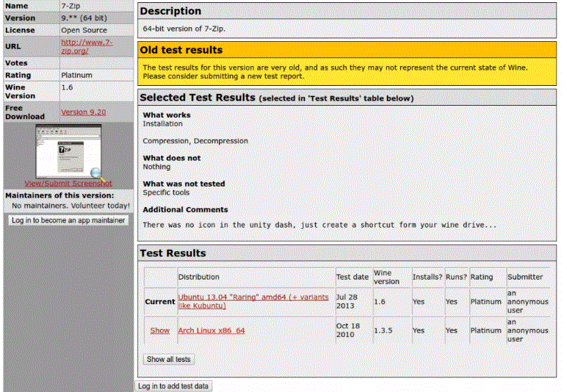Open the Ubuntu 13.04 Raring amd64 distribution link
The image size is (567, 392).
(x=253, y=301)
